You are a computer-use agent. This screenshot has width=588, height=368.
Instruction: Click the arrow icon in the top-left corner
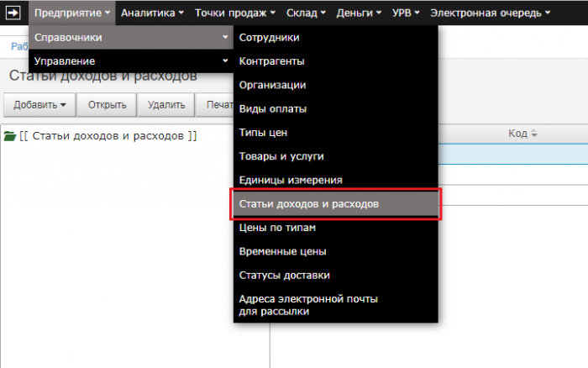point(14,13)
